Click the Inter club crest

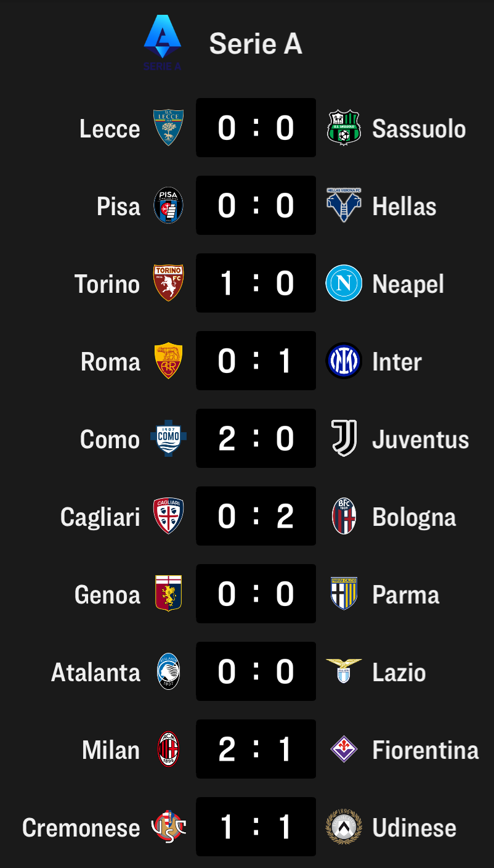click(x=343, y=361)
